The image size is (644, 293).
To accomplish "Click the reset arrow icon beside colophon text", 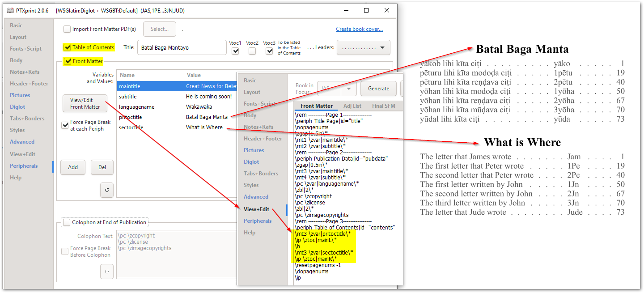I will coord(107,271).
